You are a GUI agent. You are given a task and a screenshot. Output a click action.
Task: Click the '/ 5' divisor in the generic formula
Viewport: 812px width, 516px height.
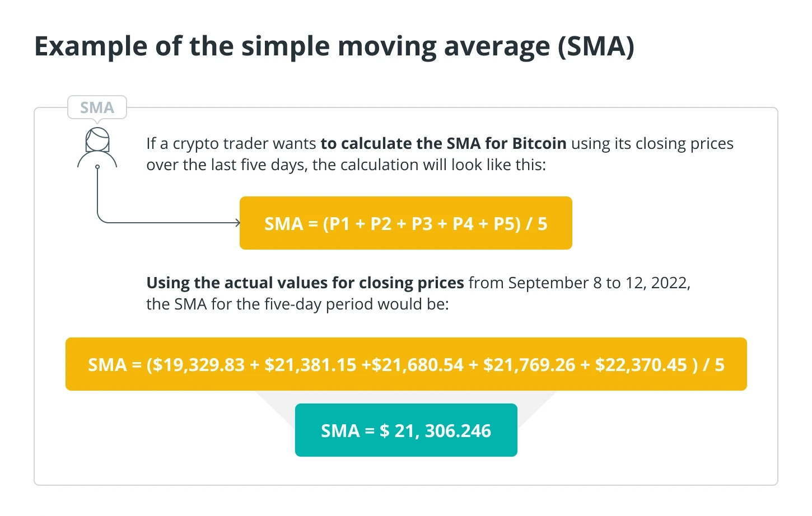(536, 224)
